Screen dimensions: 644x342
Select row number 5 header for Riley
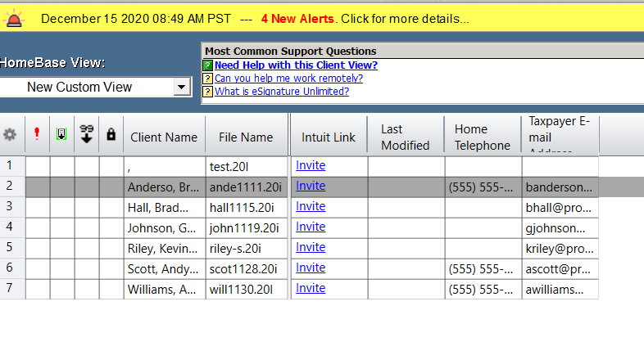click(x=11, y=247)
